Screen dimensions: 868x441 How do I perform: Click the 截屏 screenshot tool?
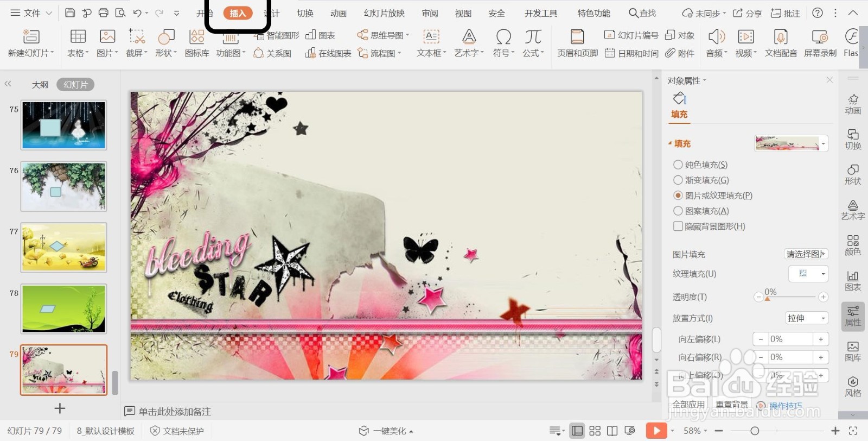point(137,43)
